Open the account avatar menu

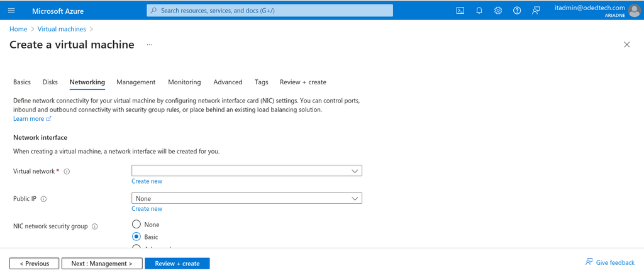tap(634, 11)
